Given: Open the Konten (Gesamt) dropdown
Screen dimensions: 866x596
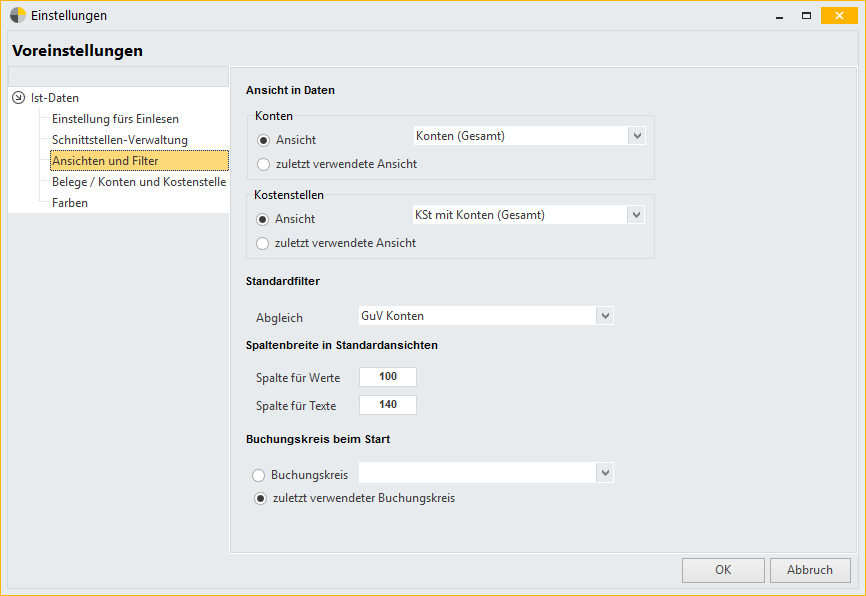Looking at the screenshot, I should [x=530, y=136].
